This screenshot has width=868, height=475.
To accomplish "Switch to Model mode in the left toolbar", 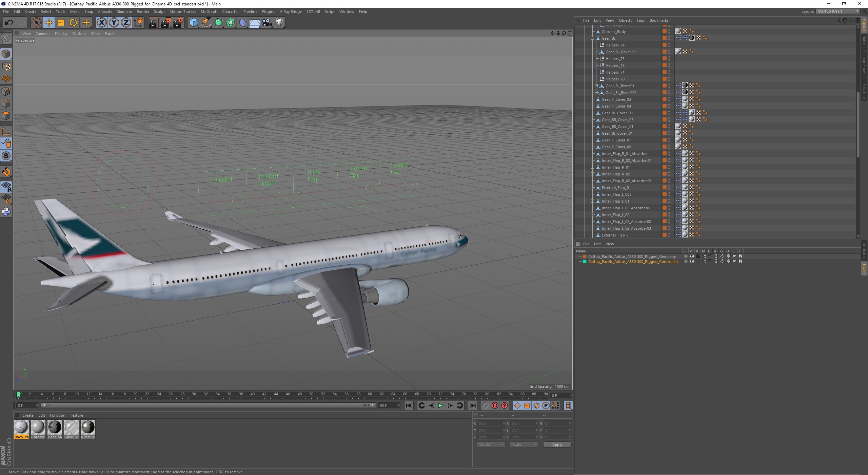I will [6, 54].
